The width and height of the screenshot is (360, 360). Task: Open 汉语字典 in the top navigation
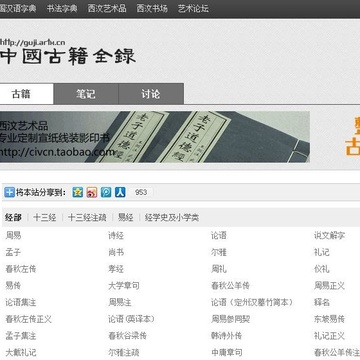(18, 9)
